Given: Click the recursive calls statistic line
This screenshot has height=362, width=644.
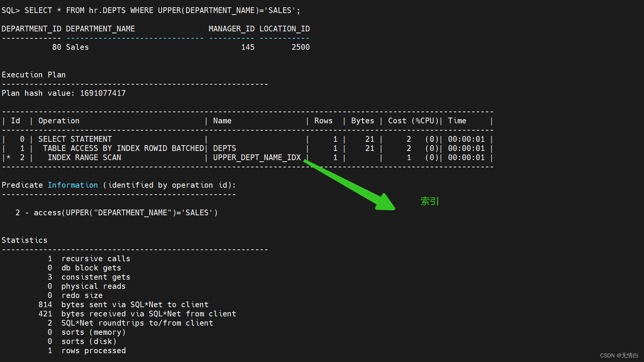Looking at the screenshot, I should [89, 259].
